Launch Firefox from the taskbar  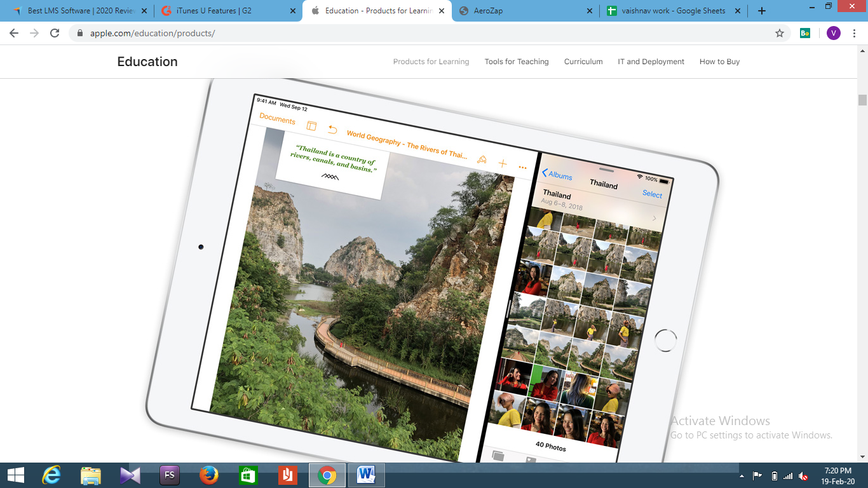(208, 475)
